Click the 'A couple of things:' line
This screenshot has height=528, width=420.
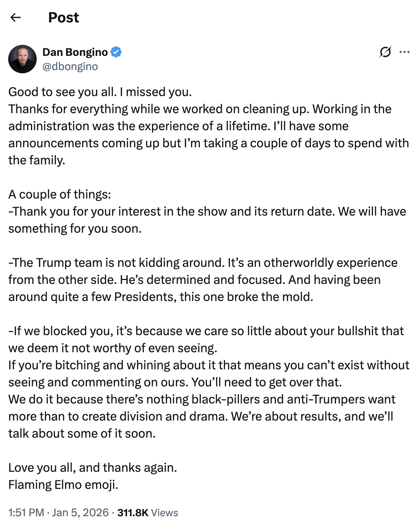pyautogui.click(x=60, y=194)
